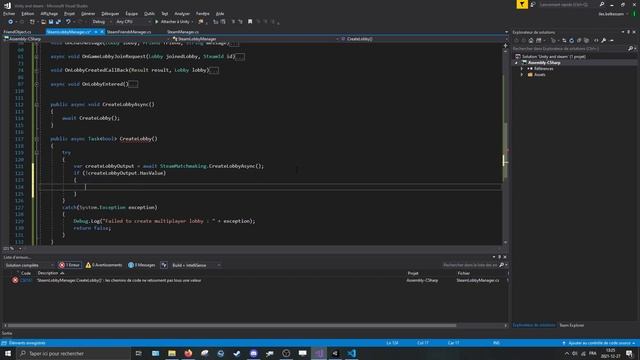This screenshot has width=640, height=360.
Task: Toggle the 0 Avertissements filter button
Action: pyautogui.click(x=104, y=265)
